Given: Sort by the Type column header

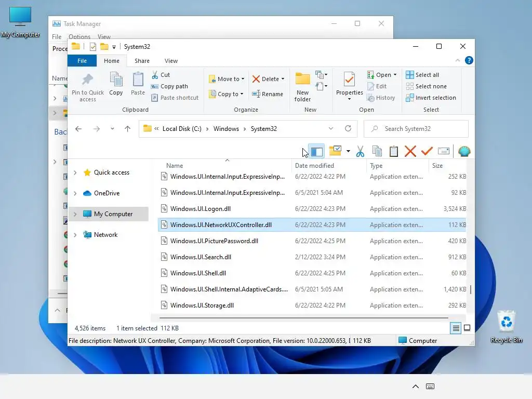Looking at the screenshot, I should coord(376,166).
